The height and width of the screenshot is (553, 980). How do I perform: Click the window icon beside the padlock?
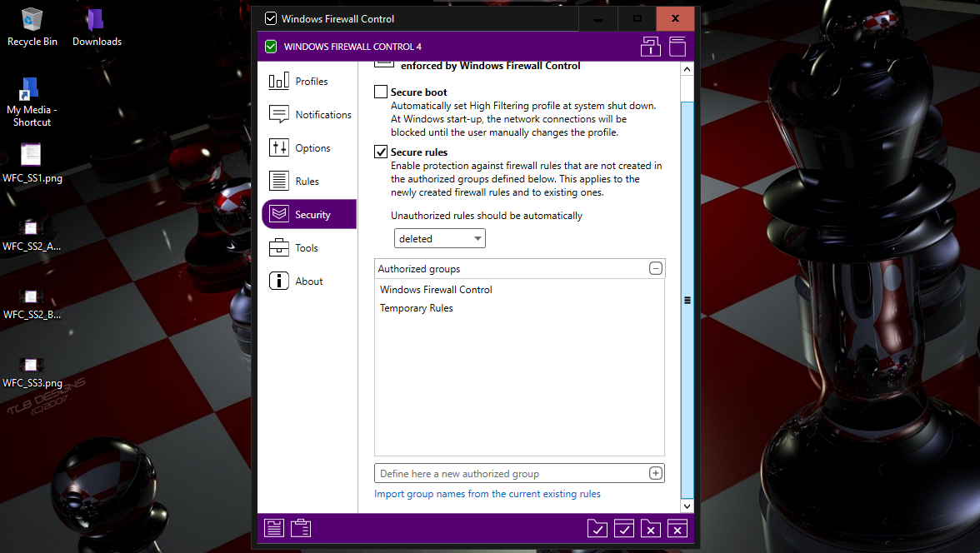point(677,47)
